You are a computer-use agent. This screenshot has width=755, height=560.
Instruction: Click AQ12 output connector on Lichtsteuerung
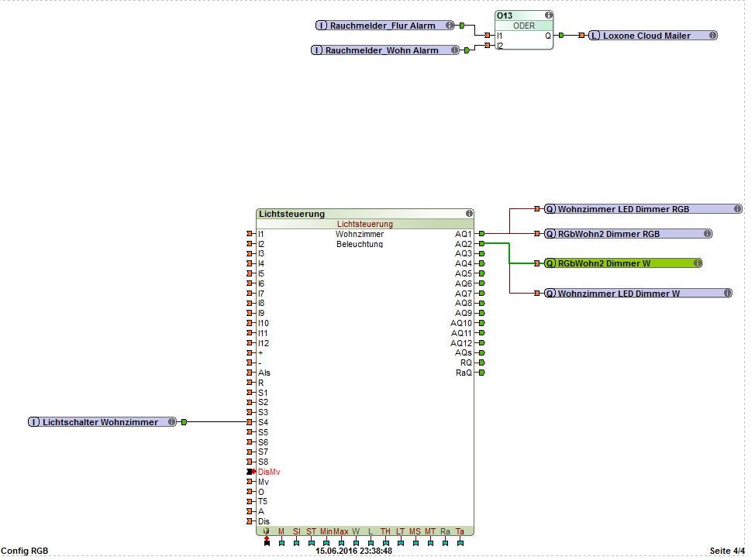click(x=481, y=343)
